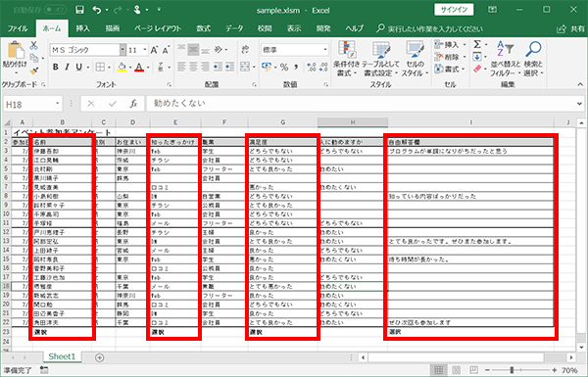The width and height of the screenshot is (588, 377).
Task: Open the Data ribbon tab
Action: coord(234,28)
